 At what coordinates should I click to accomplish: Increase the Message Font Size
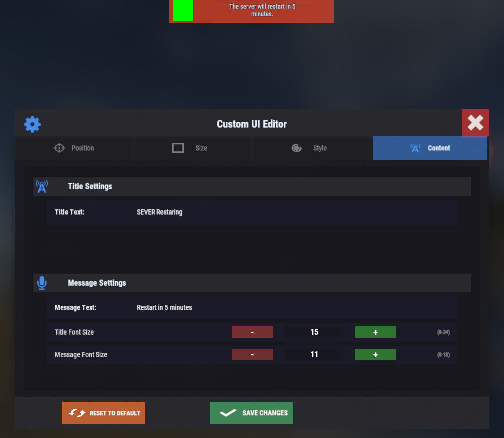point(375,354)
